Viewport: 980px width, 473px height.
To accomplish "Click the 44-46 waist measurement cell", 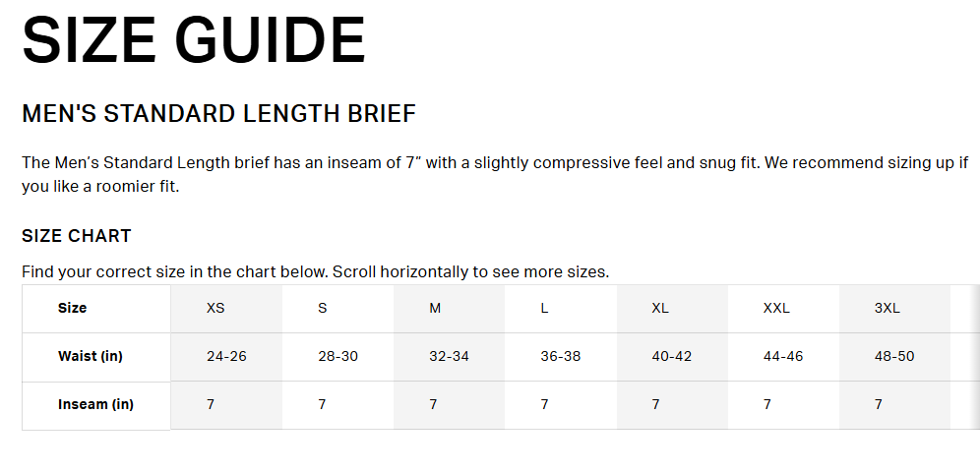I will 783,356.
